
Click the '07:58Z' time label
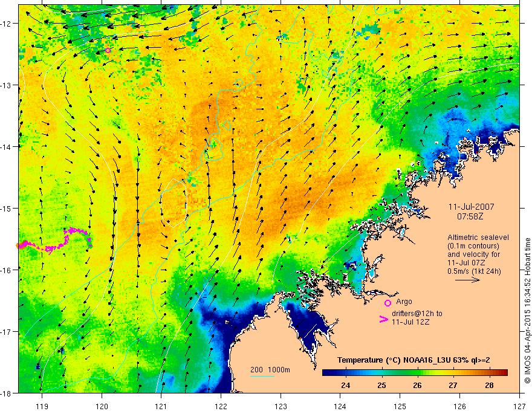(x=470, y=216)
